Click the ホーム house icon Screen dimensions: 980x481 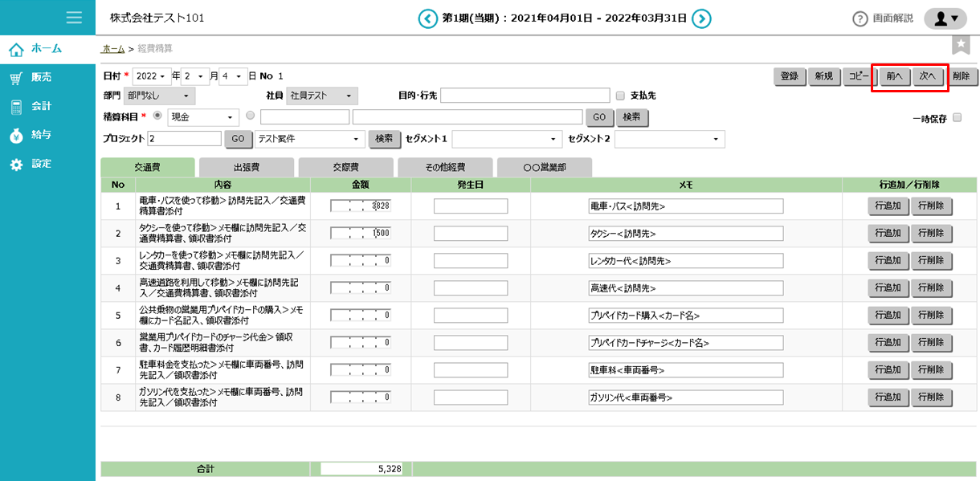click(16, 50)
